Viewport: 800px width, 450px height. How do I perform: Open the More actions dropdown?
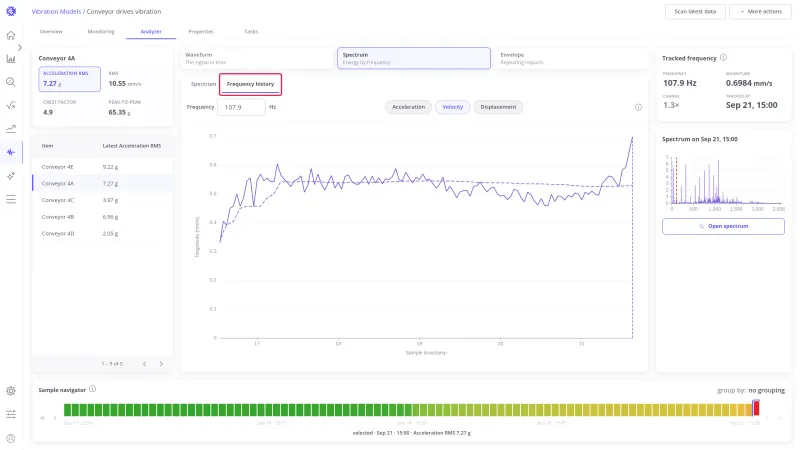[x=760, y=11]
